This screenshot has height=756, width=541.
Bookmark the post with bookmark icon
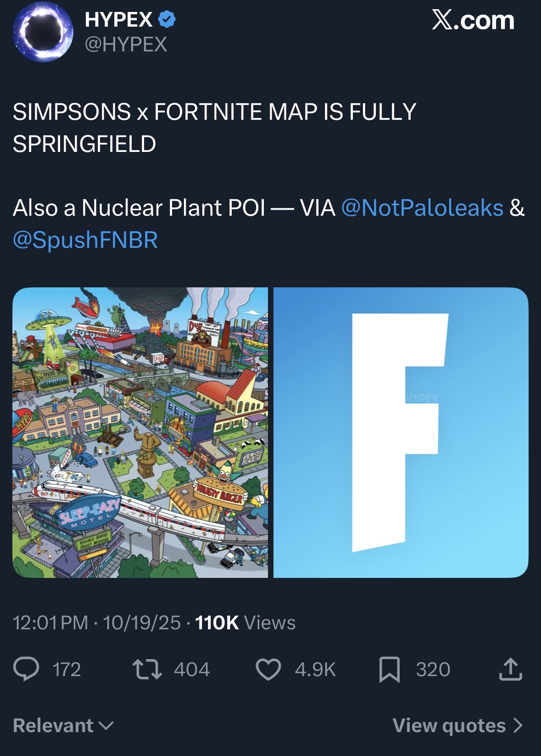coord(390,669)
